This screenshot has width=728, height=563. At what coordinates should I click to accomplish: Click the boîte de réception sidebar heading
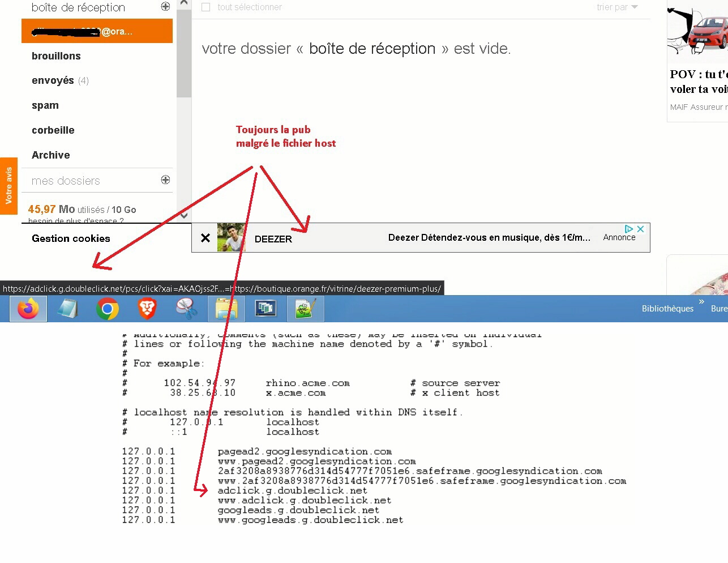pos(78,7)
